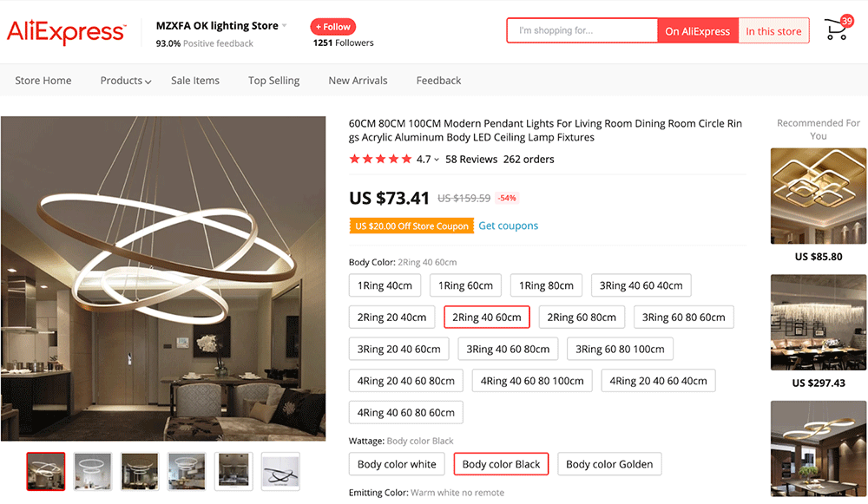
Task: Follow the MZXFA OK lighting store
Action: pyautogui.click(x=332, y=27)
